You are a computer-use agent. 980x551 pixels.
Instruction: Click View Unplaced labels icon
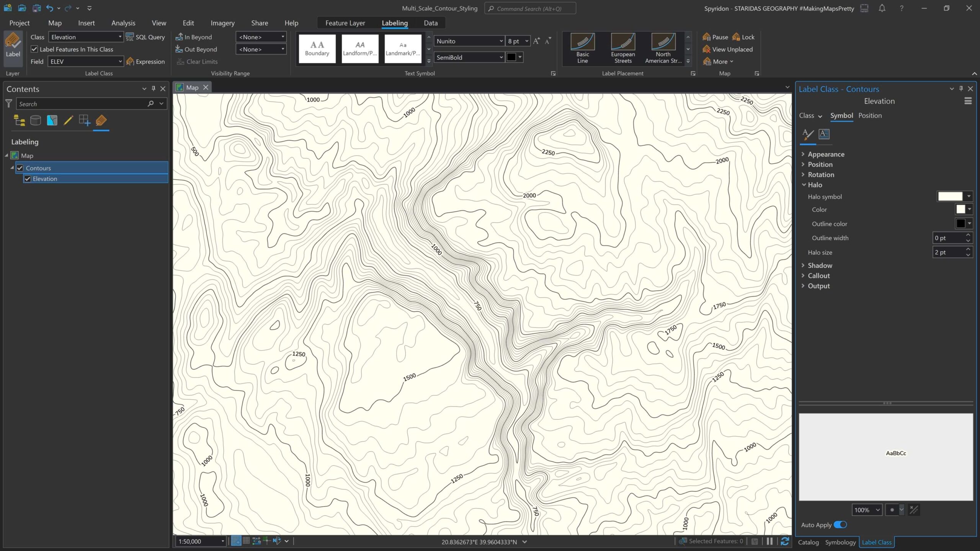(x=706, y=49)
